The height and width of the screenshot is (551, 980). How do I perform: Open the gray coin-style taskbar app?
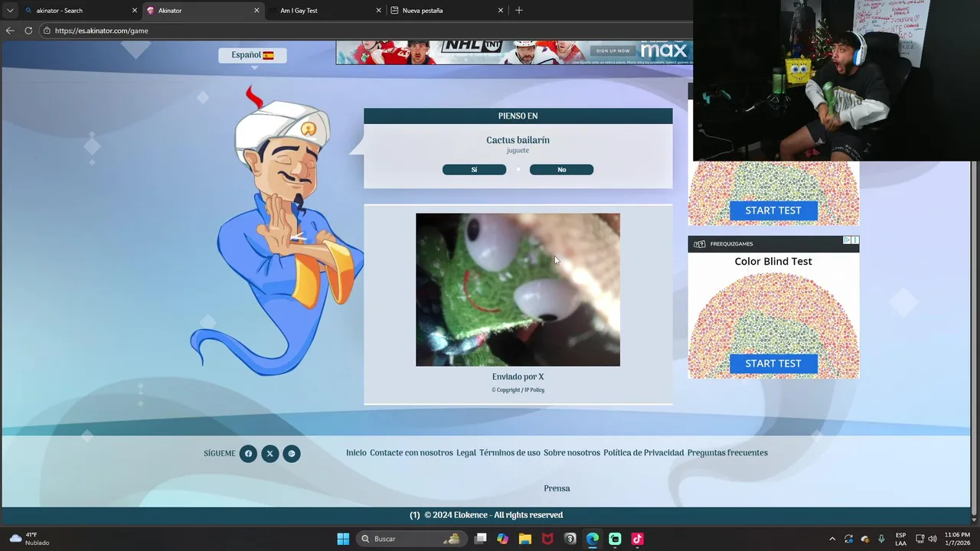click(x=570, y=539)
